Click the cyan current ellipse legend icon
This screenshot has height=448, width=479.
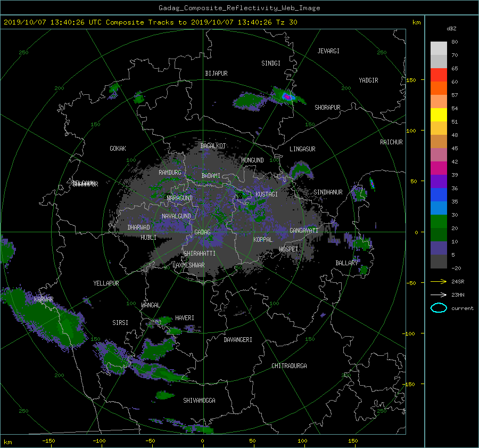(439, 308)
